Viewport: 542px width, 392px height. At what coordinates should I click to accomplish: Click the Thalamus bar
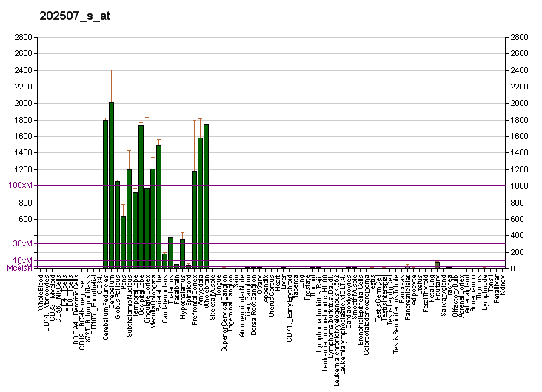[x=170, y=252]
